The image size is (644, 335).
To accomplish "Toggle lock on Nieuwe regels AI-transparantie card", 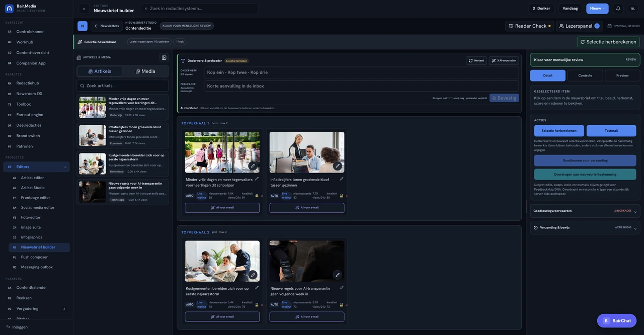I will pos(342,305).
